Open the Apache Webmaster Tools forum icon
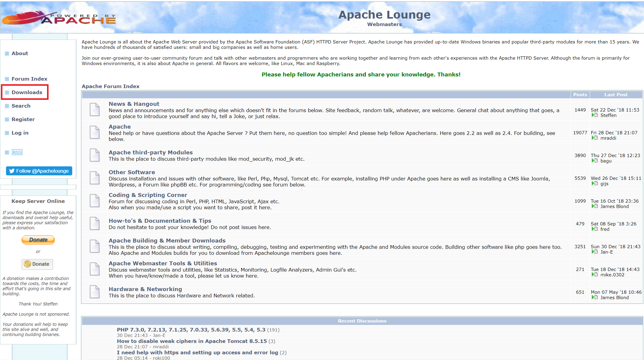Screen dimensions: 644x360 point(94,269)
